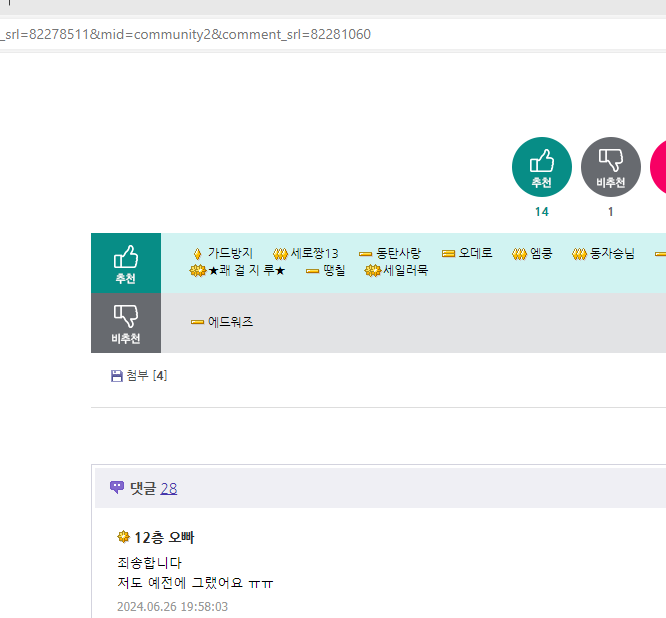Open commenter 12층 오빠 profile
The width and height of the screenshot is (666, 618).
pos(164,538)
